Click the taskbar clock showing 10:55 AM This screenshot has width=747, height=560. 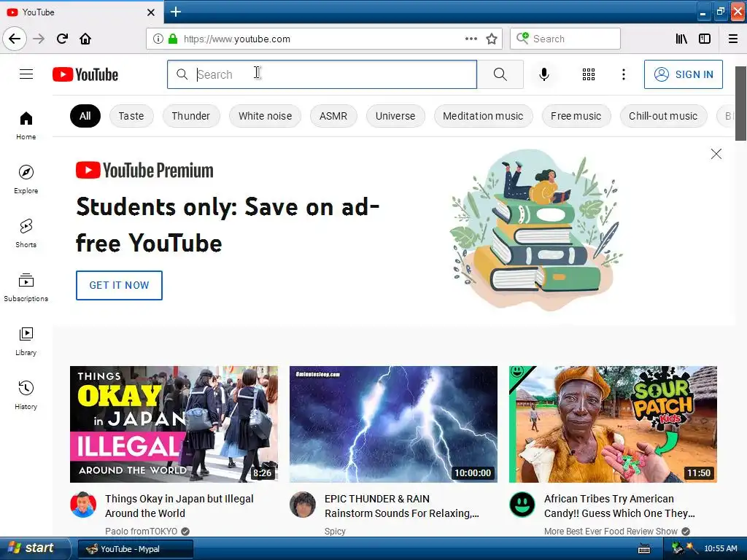720,548
